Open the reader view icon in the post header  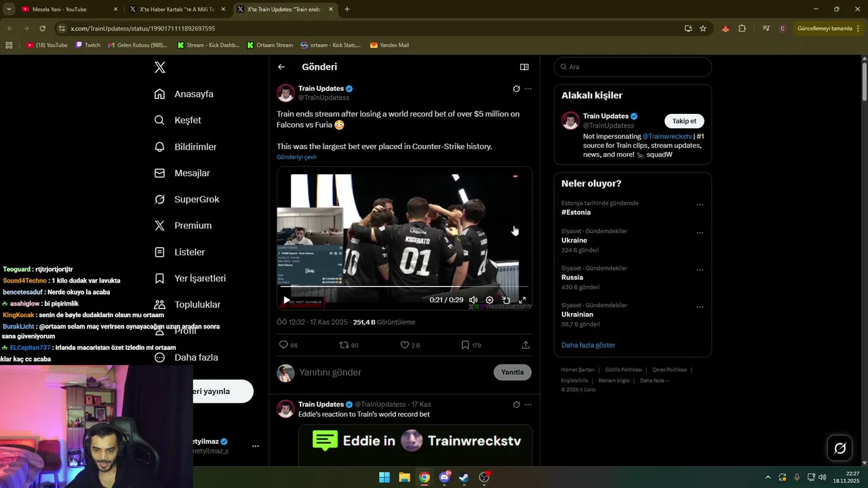click(524, 67)
